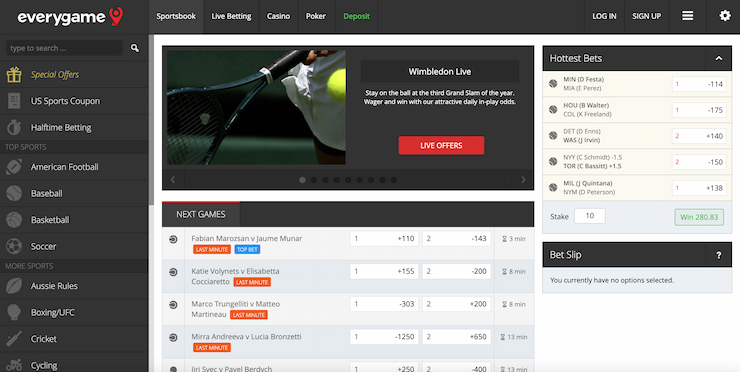Click baseball icon beside MIN (D Festa)

click(x=553, y=84)
